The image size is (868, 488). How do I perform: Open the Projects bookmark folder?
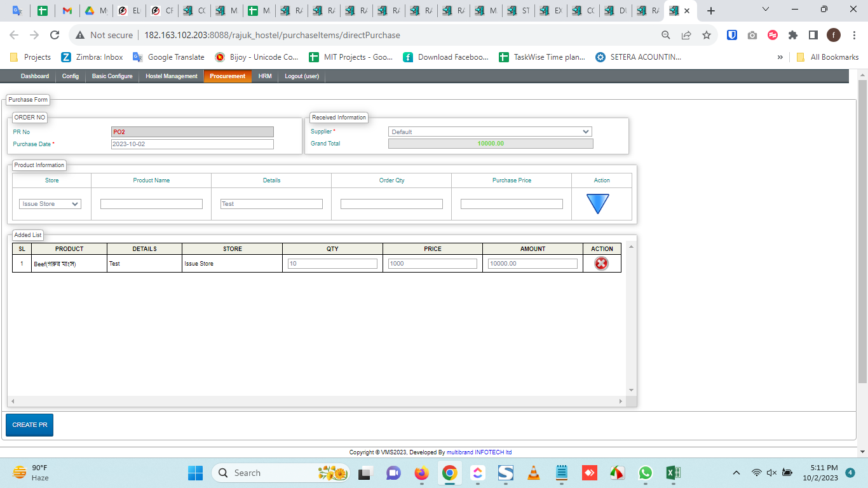pyautogui.click(x=31, y=57)
